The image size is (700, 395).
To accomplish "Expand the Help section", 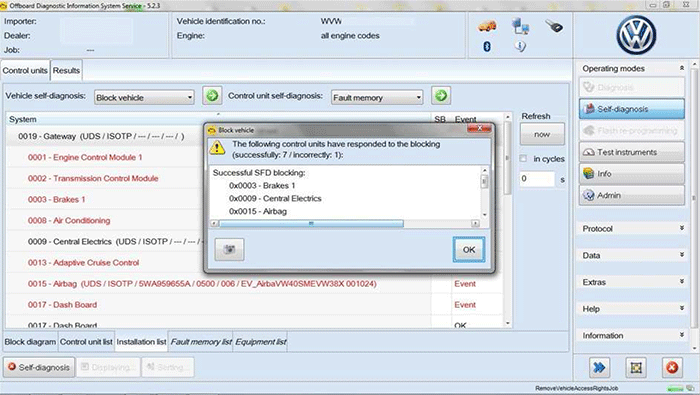I will pos(682,308).
